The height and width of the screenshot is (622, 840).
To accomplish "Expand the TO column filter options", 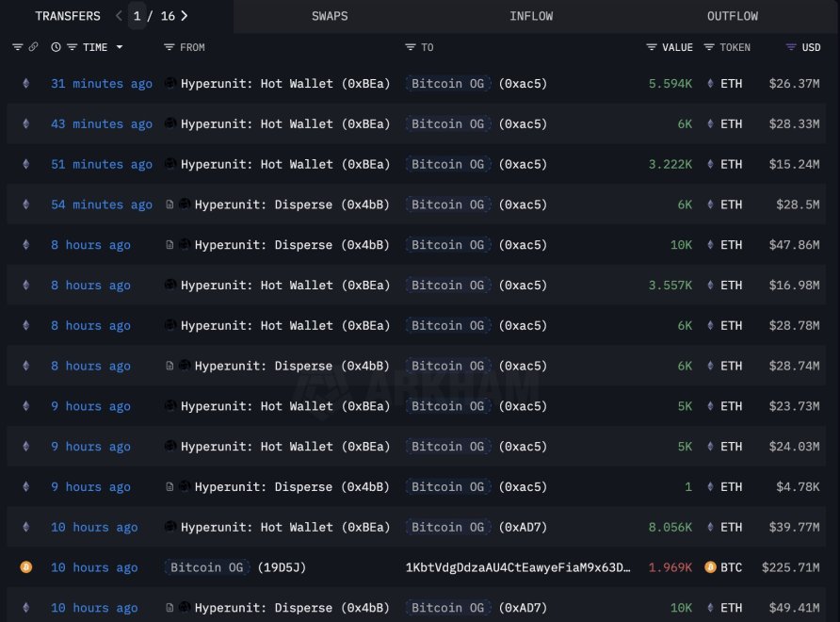I will (x=410, y=47).
